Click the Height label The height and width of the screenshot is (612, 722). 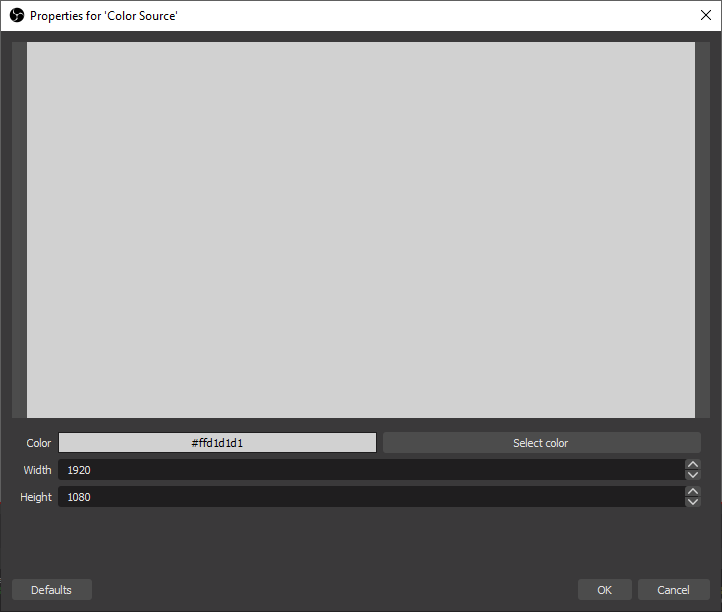[x=36, y=497]
